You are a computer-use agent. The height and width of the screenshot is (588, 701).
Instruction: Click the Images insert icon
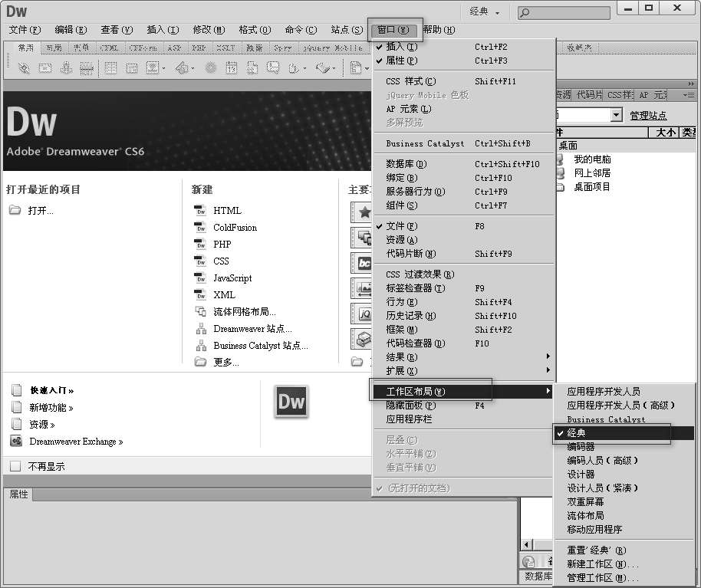(153, 68)
